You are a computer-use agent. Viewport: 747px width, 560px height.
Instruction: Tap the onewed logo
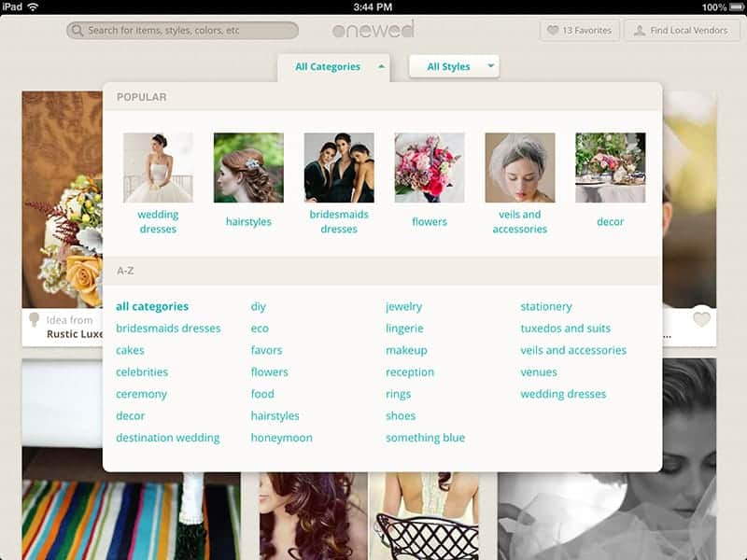(373, 30)
